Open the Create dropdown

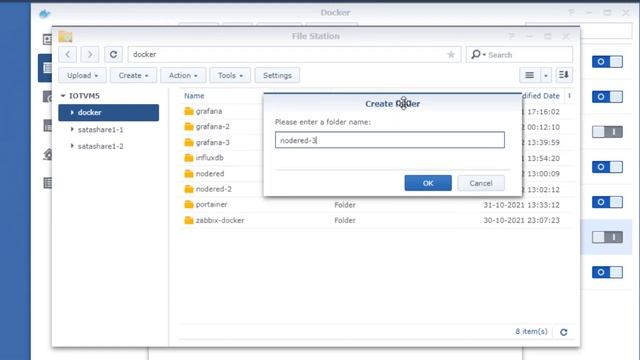pos(133,76)
